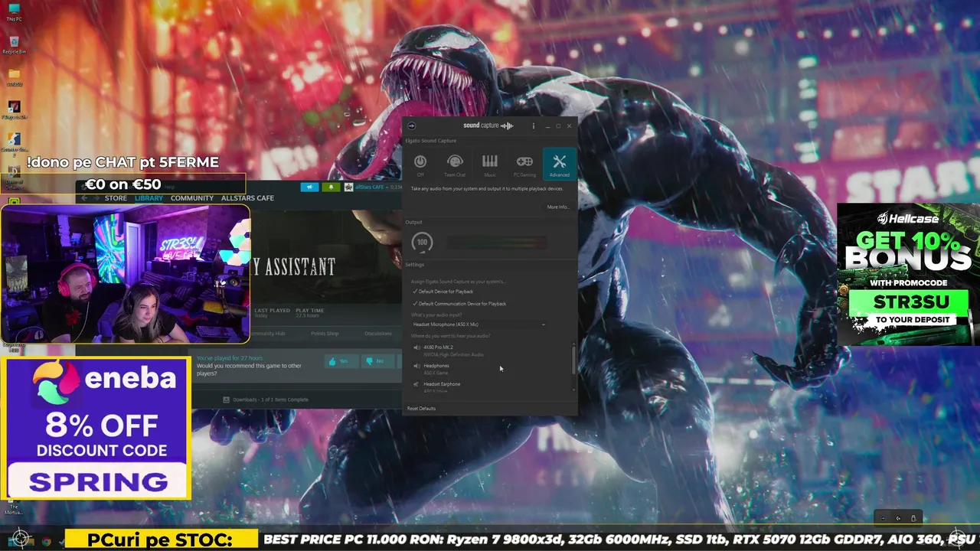Click the output level meter bar
The width and height of the screenshot is (980, 551).
pyautogui.click(x=496, y=243)
